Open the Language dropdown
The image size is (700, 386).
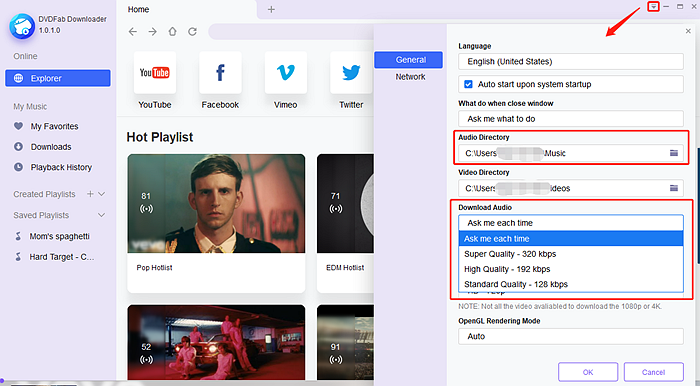point(571,62)
